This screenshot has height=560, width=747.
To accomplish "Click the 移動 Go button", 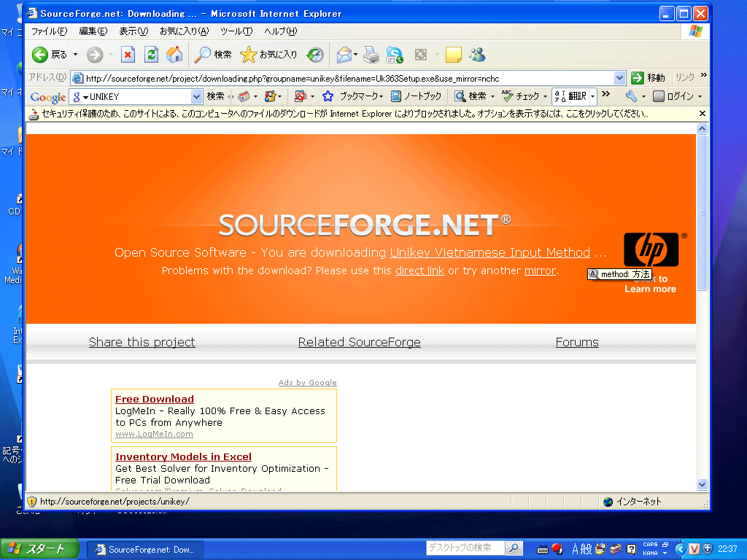I will (x=648, y=77).
